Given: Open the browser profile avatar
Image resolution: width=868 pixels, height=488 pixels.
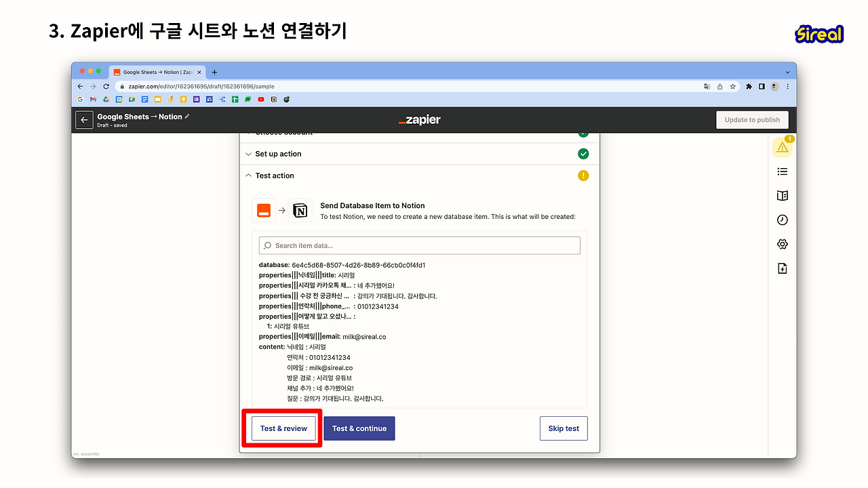Looking at the screenshot, I should point(774,87).
